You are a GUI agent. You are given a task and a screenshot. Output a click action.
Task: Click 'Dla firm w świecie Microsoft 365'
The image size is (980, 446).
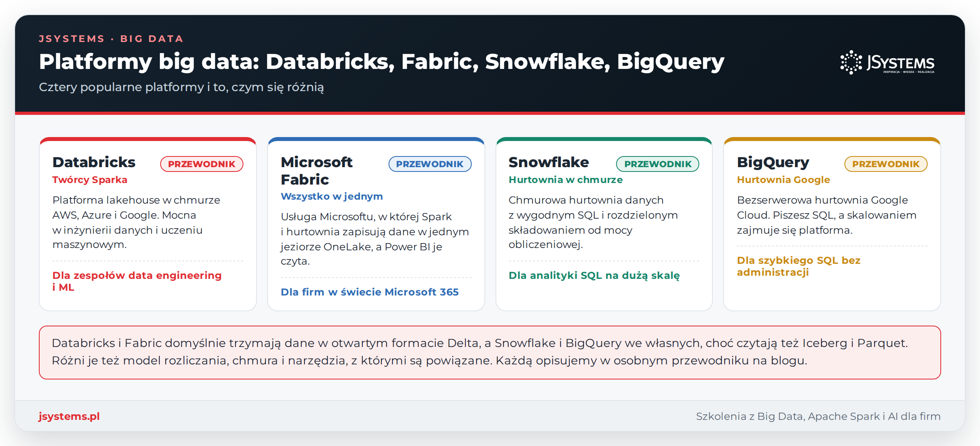tap(369, 292)
